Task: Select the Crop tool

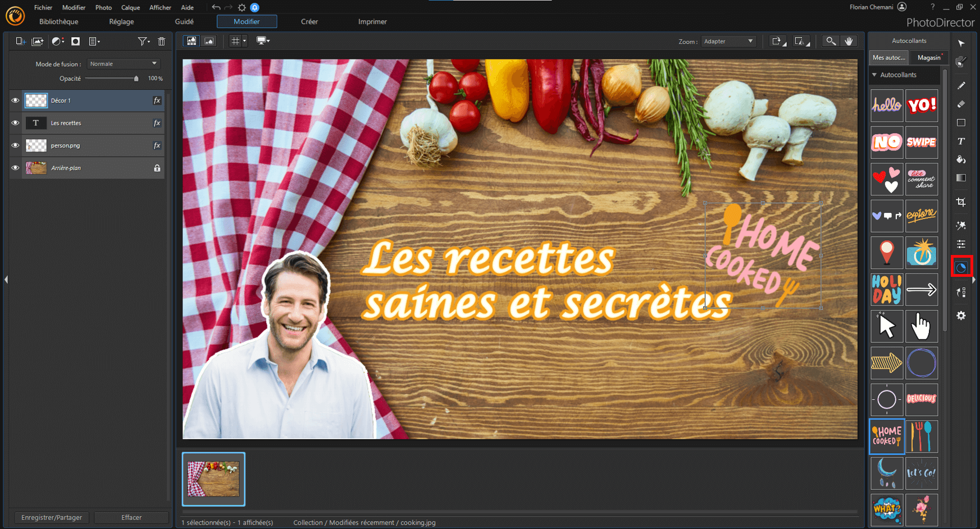Action: [961, 202]
